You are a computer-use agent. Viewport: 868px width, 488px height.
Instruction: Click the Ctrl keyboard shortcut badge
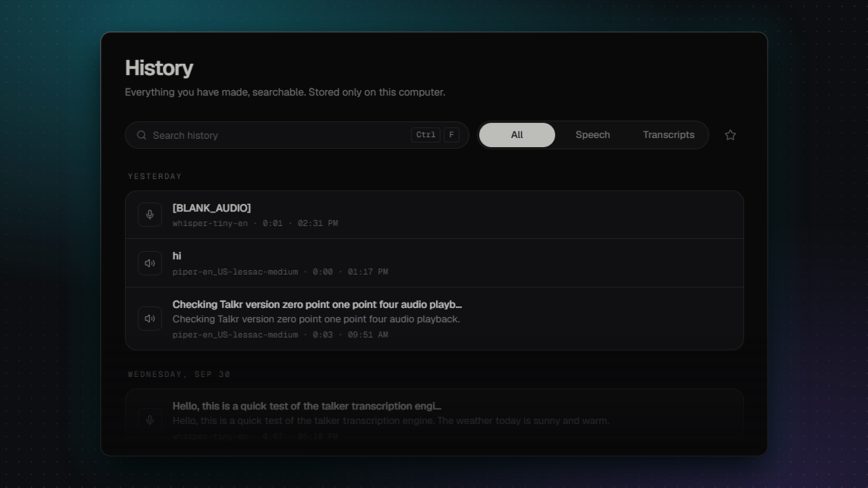(425, 135)
